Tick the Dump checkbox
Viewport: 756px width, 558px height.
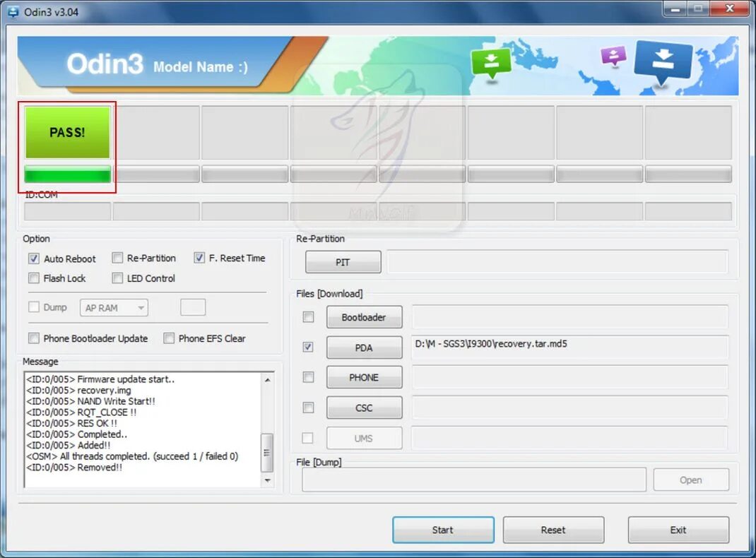[34, 307]
